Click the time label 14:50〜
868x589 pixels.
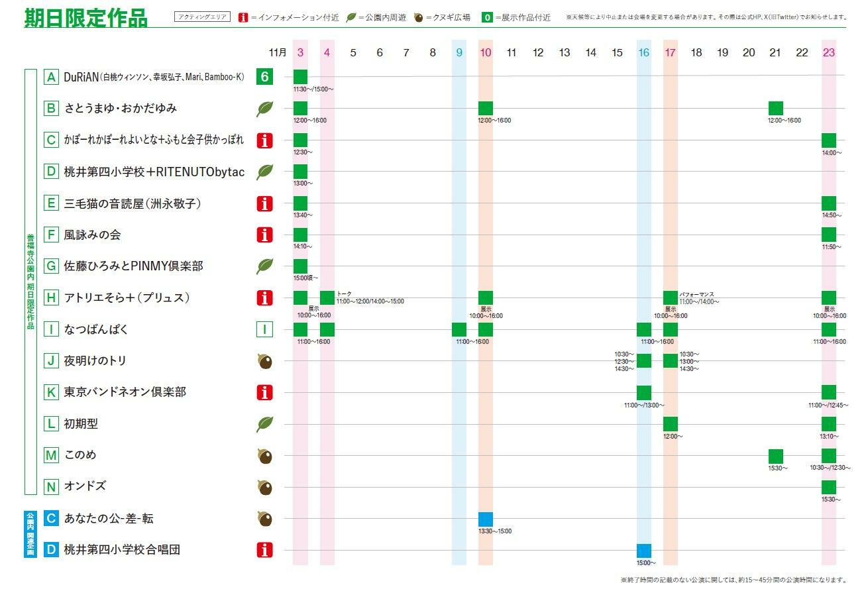(832, 215)
